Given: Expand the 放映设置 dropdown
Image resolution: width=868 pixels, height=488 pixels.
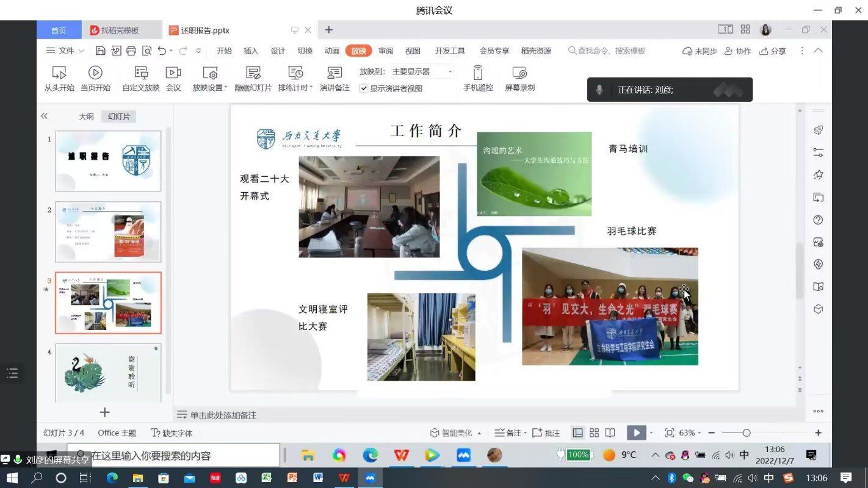Looking at the screenshot, I should (x=226, y=87).
